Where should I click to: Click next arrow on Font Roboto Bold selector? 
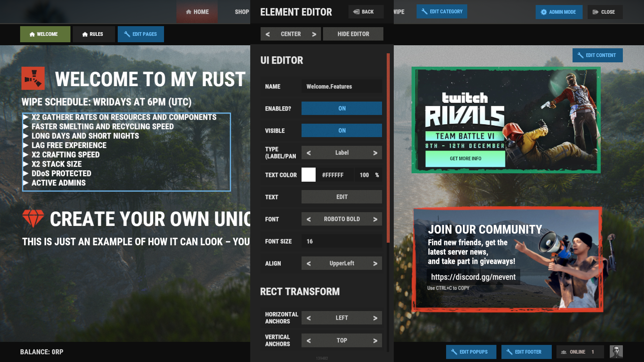pyautogui.click(x=375, y=219)
